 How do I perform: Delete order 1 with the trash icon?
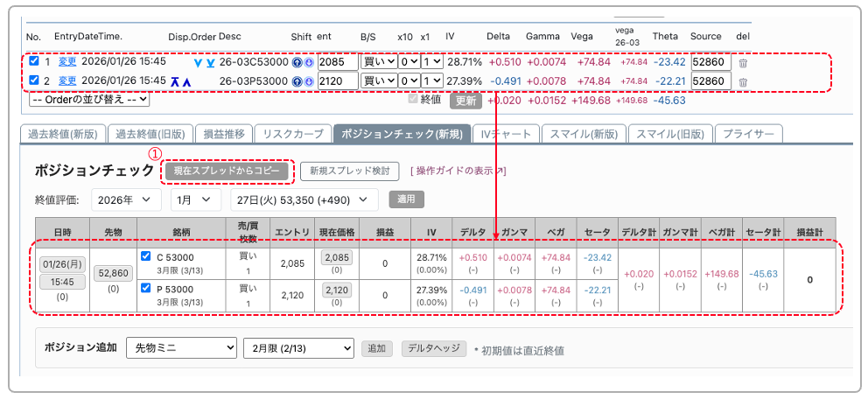point(744,63)
